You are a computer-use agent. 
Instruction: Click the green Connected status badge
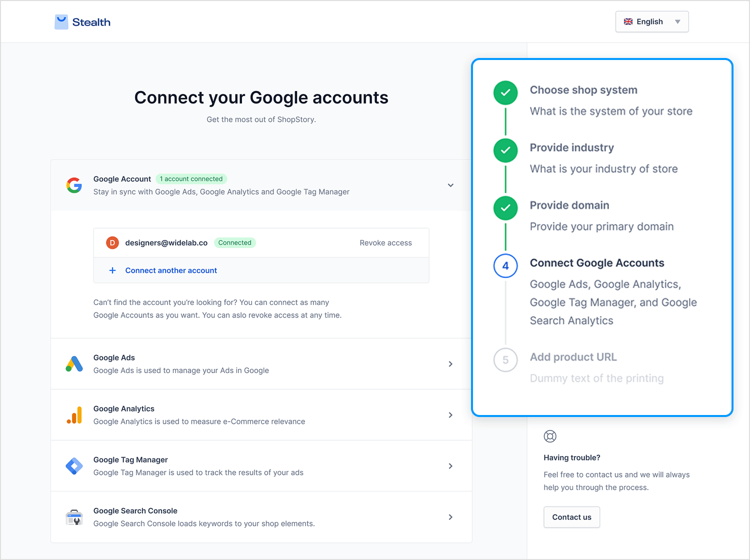(x=234, y=242)
